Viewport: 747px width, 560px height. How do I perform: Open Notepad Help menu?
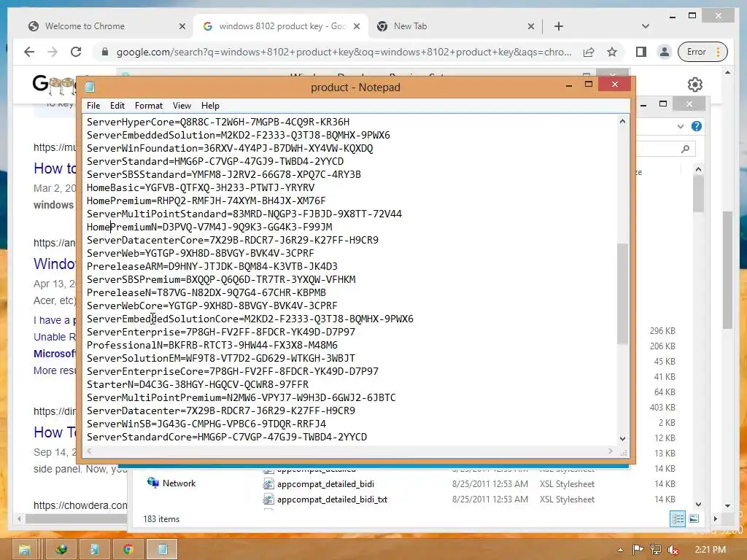pos(210,106)
